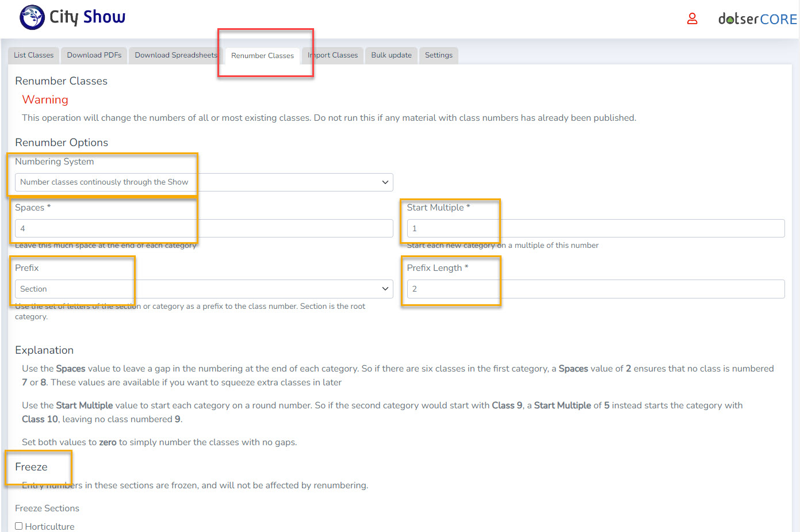The width and height of the screenshot is (800, 532).
Task: Click the City Show title text
Action: pyautogui.click(x=87, y=17)
